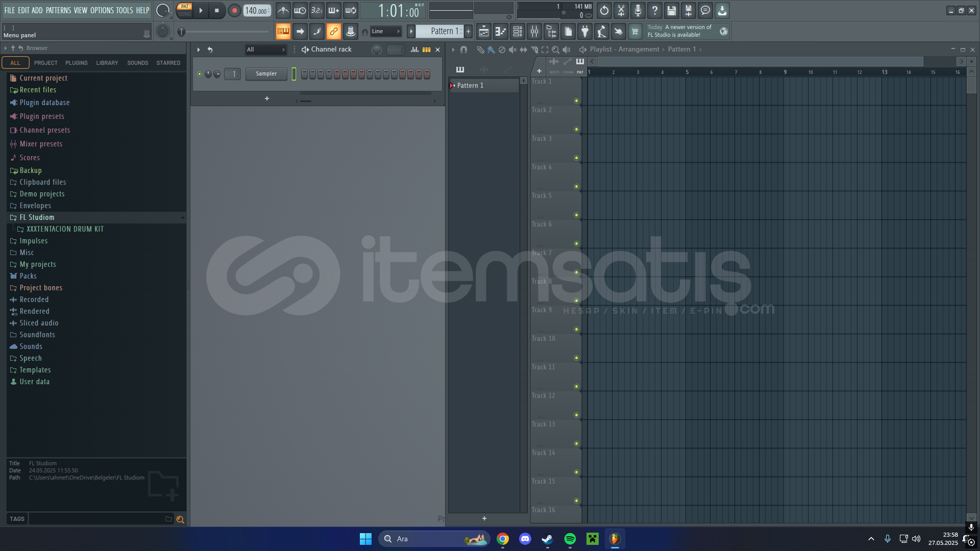
Task: Click the undo history icon
Action: point(604,10)
